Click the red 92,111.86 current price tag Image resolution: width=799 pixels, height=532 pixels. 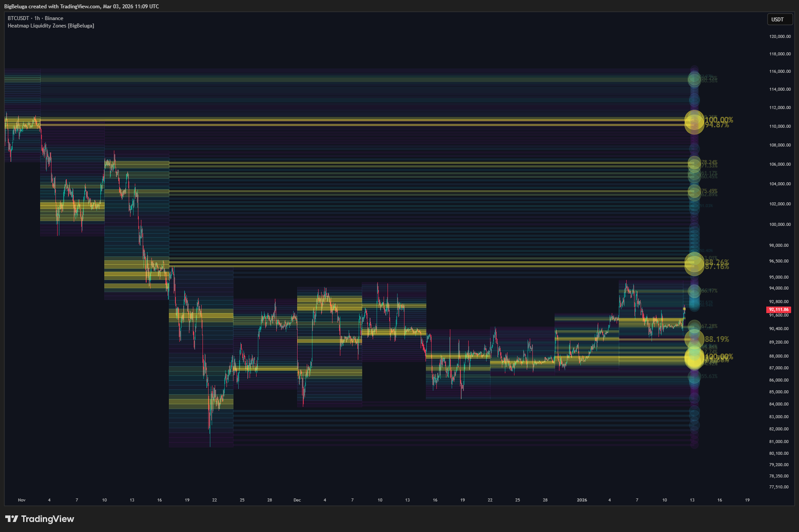779,310
